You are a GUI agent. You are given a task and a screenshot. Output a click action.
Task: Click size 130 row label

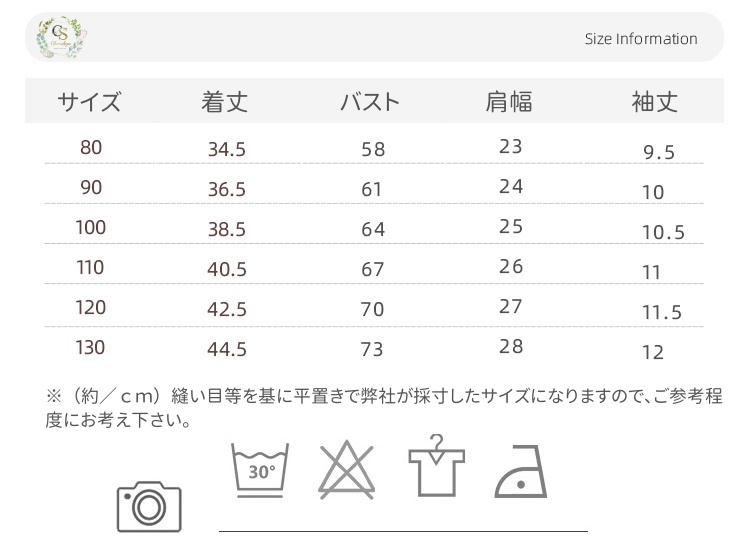click(x=90, y=348)
